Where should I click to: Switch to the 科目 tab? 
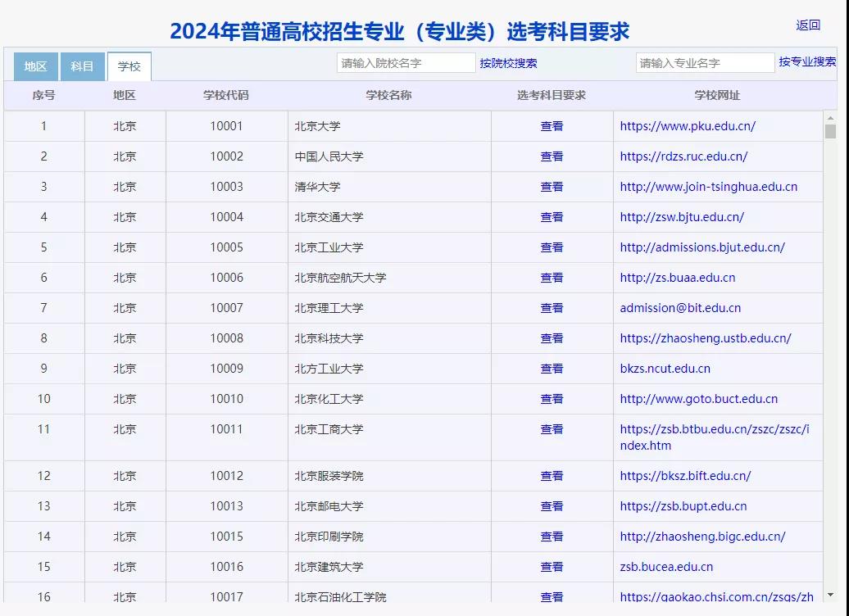click(x=82, y=66)
